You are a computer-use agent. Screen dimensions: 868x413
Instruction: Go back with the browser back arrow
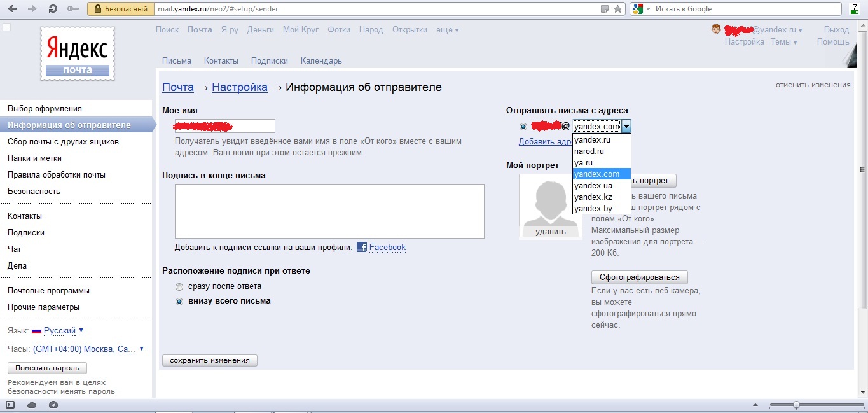(12, 9)
